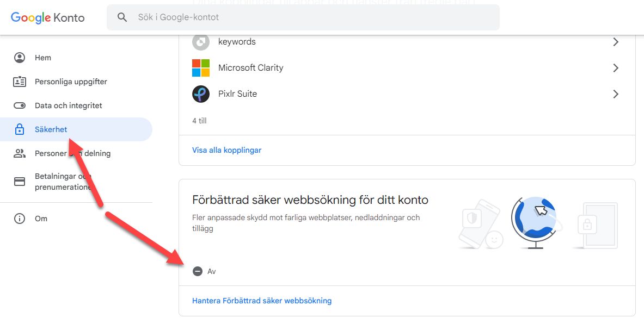Click the Pixlr Suite app icon
The image size is (644, 324).
[201, 94]
